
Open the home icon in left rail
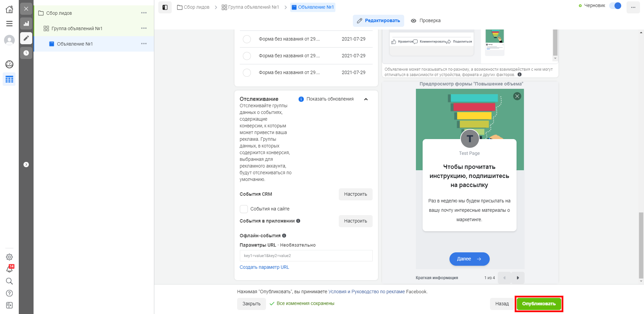(x=9, y=9)
